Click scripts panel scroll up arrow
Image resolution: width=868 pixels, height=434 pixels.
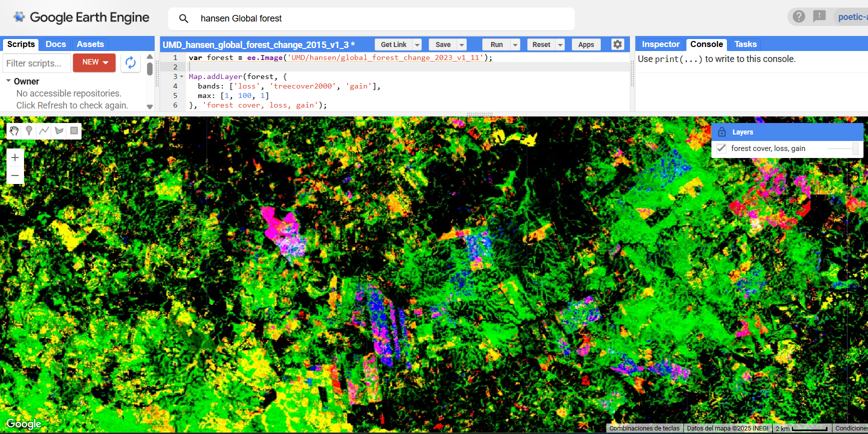(150, 56)
